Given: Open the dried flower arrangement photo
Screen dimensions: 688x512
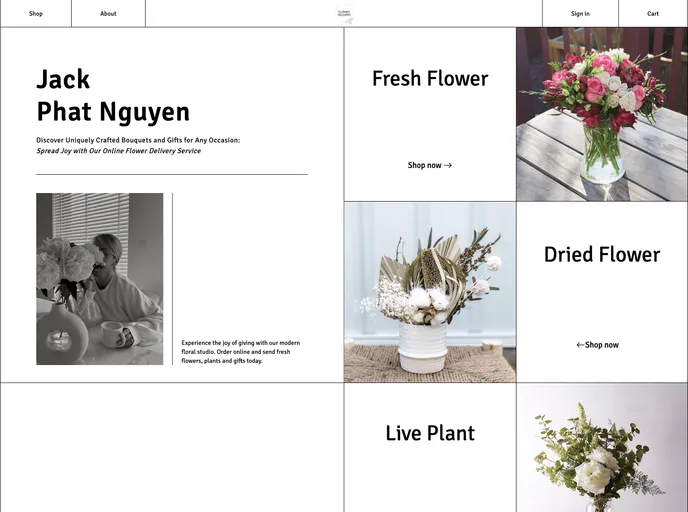Looking at the screenshot, I should pos(430,292).
